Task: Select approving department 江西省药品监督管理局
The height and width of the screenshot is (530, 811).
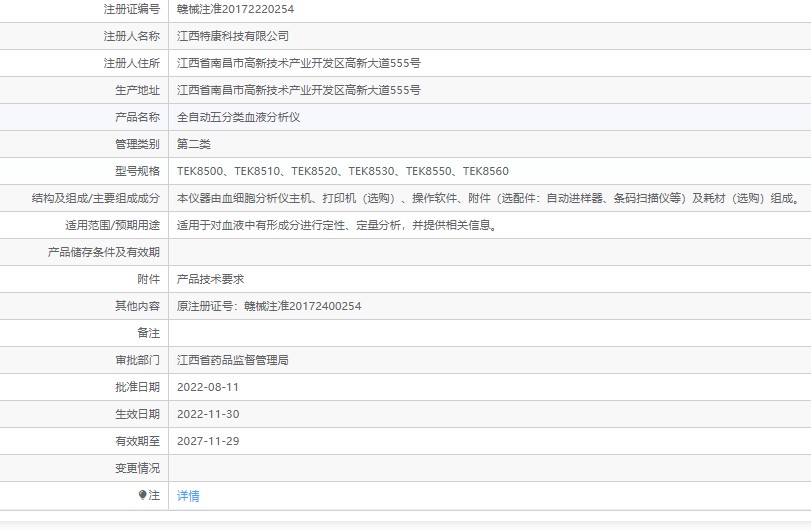Action: (x=233, y=360)
